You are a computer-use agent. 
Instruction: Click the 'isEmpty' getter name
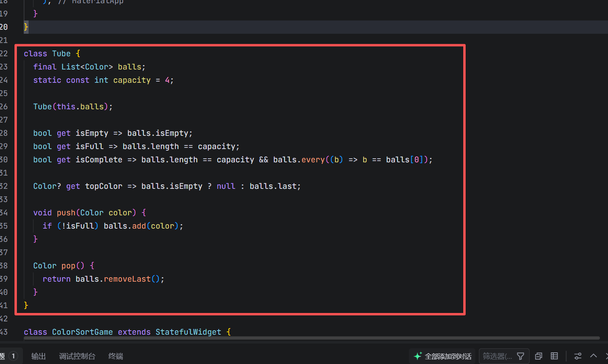pyautogui.click(x=92, y=133)
